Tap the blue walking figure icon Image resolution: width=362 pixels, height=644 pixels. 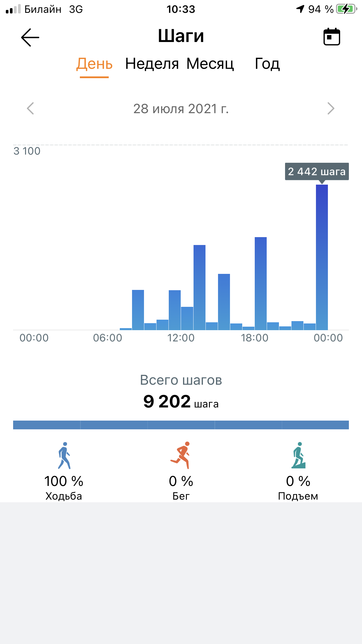point(64,455)
